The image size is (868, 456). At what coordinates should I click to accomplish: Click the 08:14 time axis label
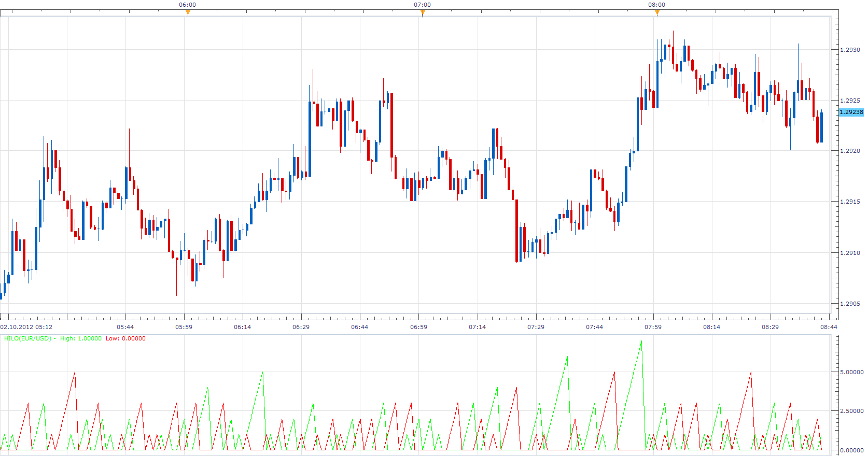click(x=711, y=327)
